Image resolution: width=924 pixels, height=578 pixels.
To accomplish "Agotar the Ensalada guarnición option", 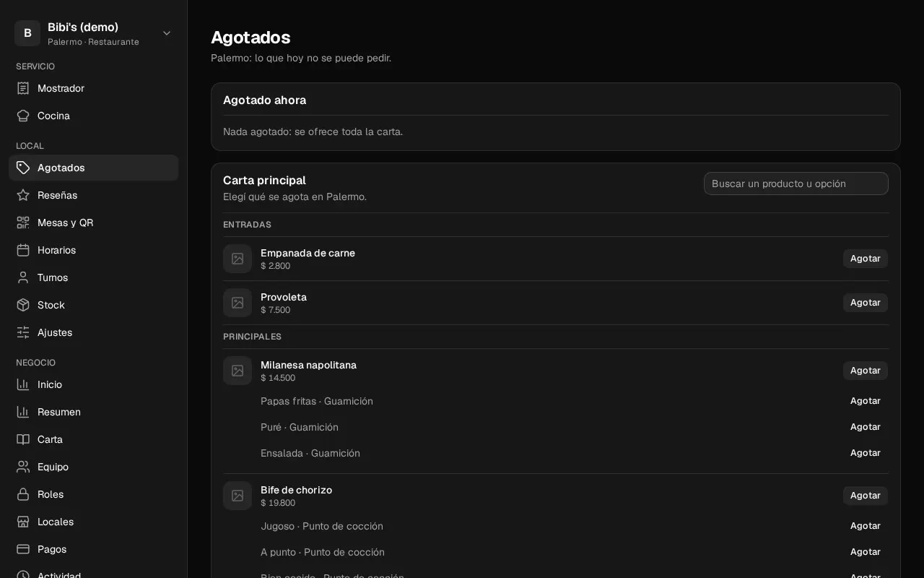I will [x=866, y=453].
